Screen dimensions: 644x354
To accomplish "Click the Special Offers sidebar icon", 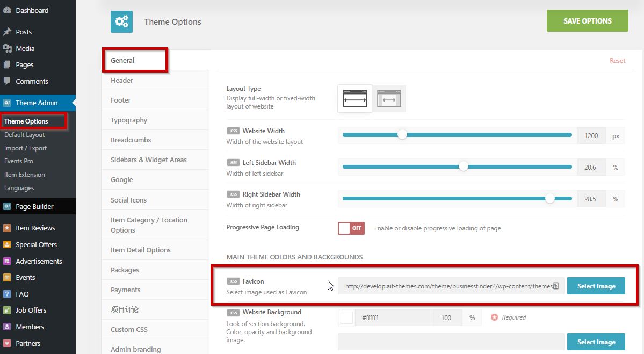I will point(7,244).
